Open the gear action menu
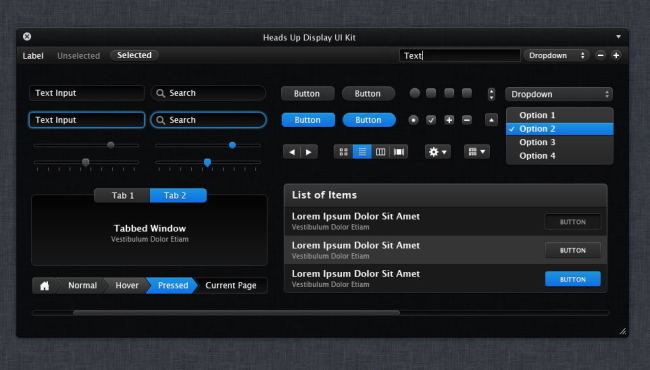650x370 pixels. click(438, 152)
